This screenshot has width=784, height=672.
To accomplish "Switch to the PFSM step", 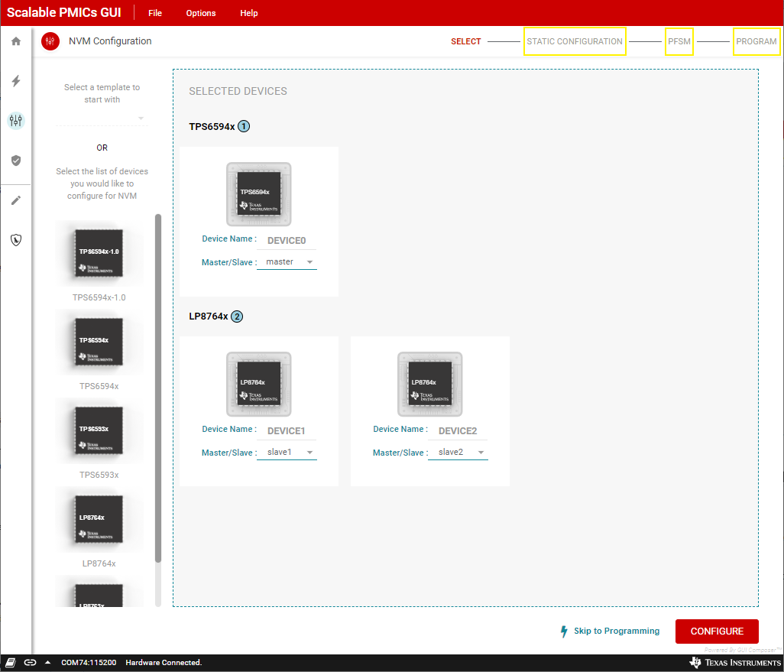I will click(x=679, y=41).
